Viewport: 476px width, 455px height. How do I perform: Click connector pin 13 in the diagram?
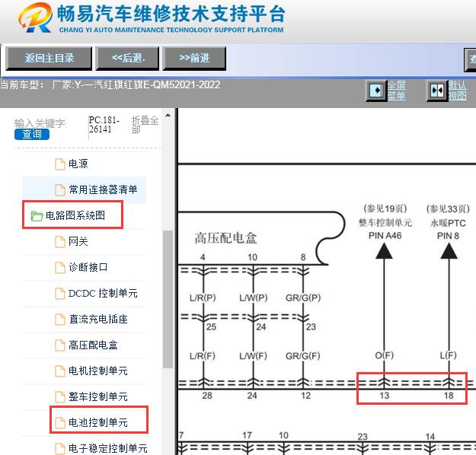(384, 396)
